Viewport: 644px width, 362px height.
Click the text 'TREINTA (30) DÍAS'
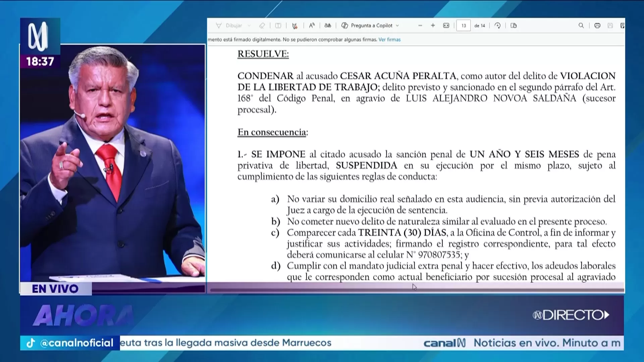click(x=402, y=233)
